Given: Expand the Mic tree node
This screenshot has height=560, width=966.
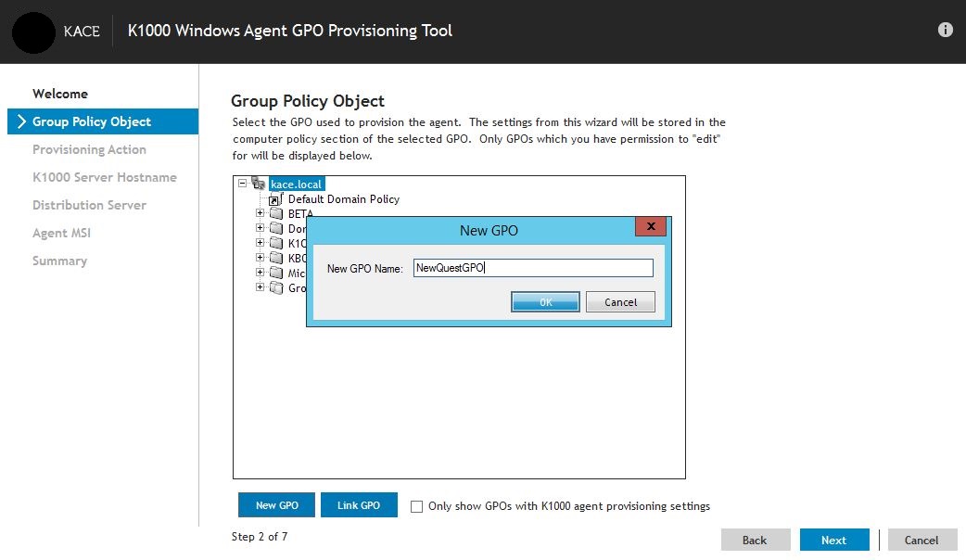Looking at the screenshot, I should tap(260, 272).
